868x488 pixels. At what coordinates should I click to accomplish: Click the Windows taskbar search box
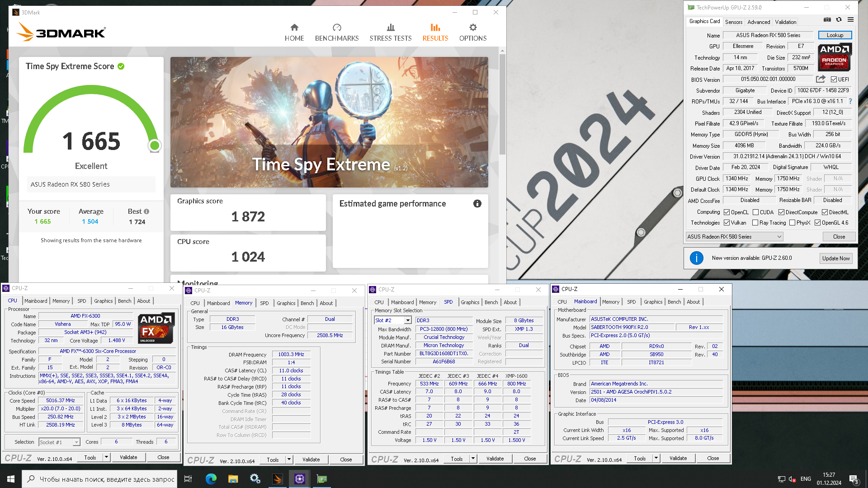click(99, 479)
